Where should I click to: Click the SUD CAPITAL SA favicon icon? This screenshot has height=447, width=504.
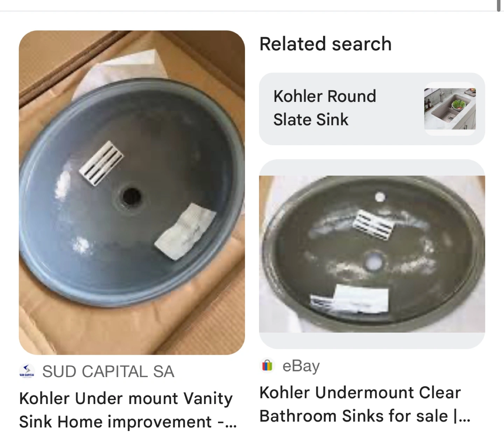click(x=27, y=371)
